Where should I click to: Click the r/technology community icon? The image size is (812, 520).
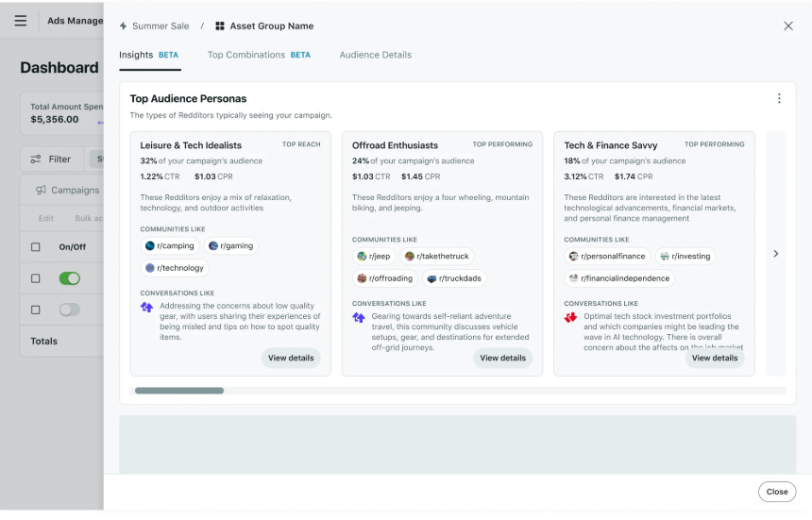150,268
